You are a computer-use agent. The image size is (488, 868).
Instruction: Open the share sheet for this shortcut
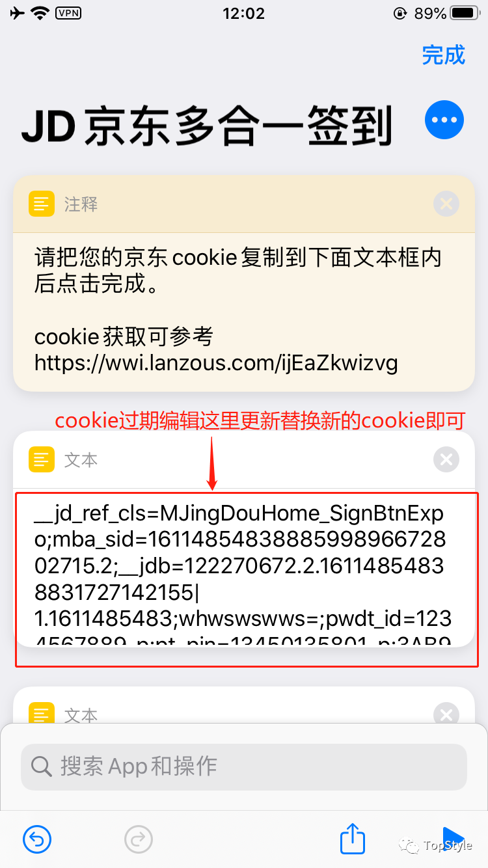tap(353, 837)
